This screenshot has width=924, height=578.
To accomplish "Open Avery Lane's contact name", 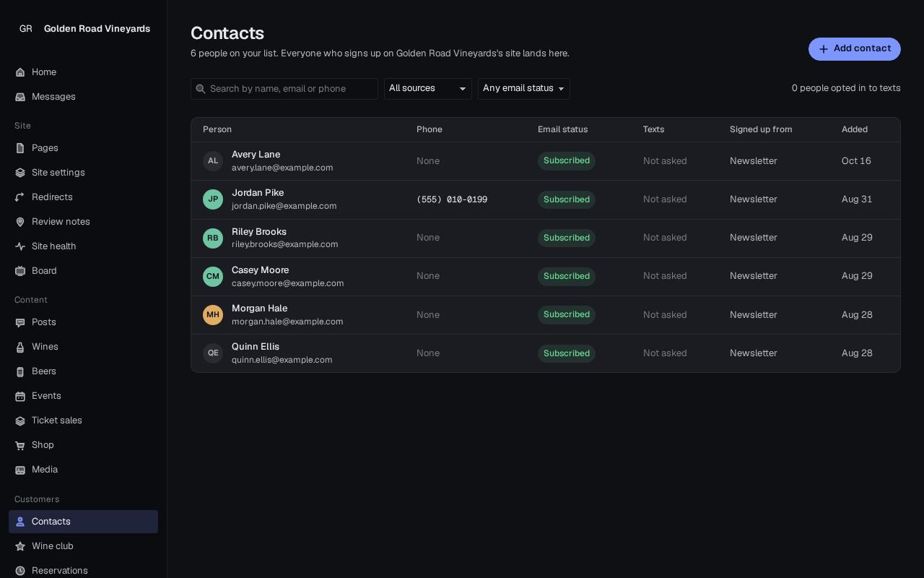I will pyautogui.click(x=256, y=155).
